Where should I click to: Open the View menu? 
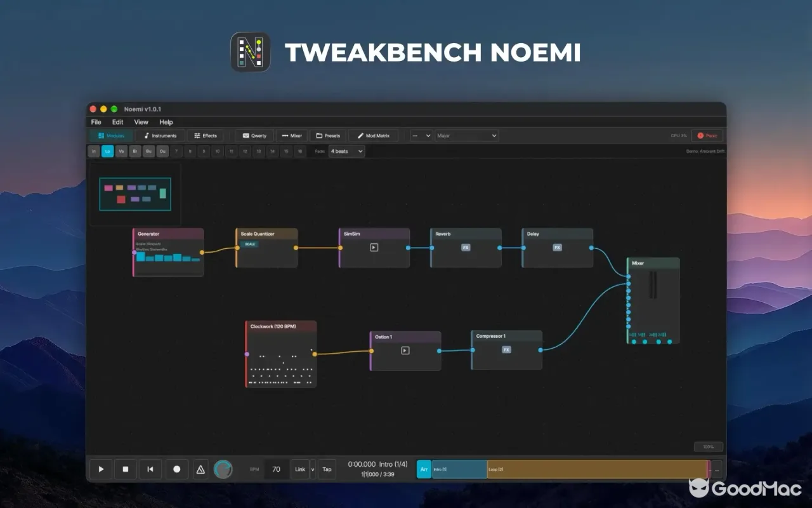click(141, 122)
